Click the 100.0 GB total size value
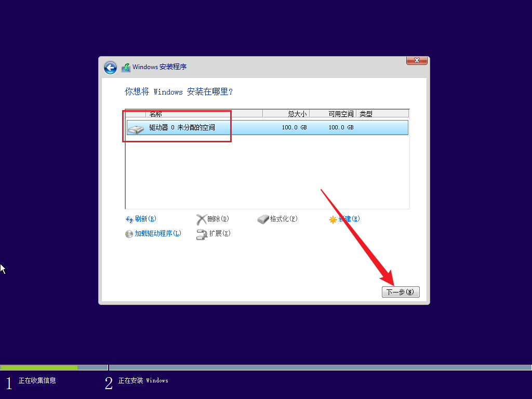 point(294,128)
